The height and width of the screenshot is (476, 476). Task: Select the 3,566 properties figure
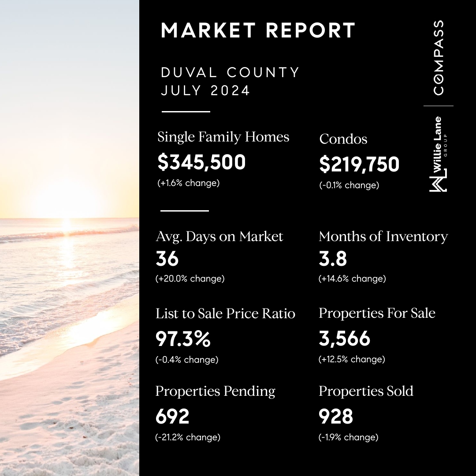(344, 338)
